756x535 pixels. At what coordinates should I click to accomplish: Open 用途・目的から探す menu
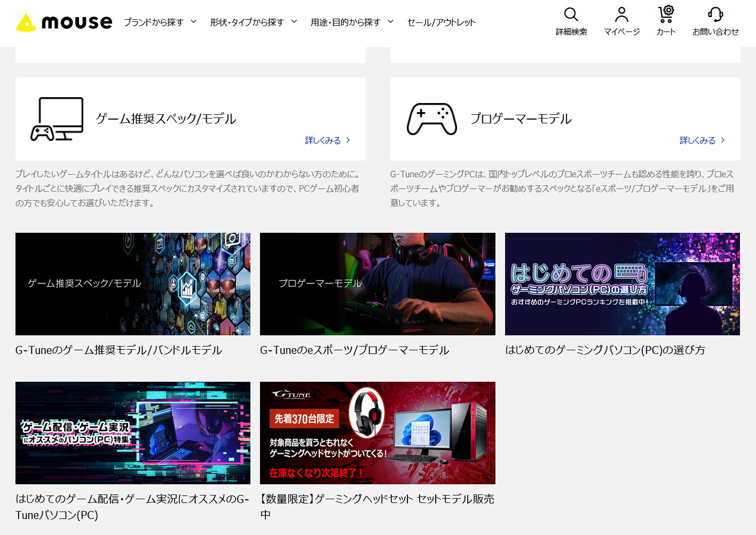point(345,22)
